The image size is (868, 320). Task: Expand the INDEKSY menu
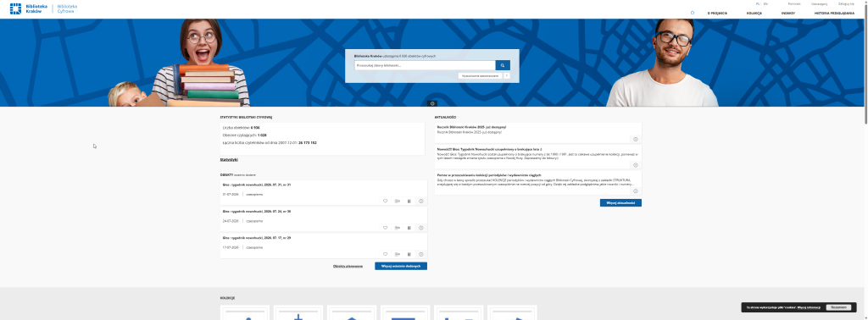point(788,13)
